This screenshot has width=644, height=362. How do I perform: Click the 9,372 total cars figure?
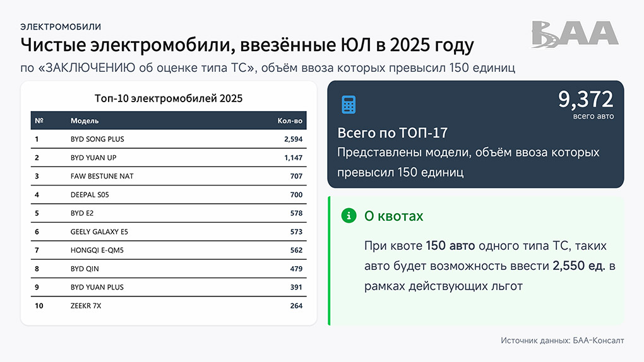tap(585, 100)
